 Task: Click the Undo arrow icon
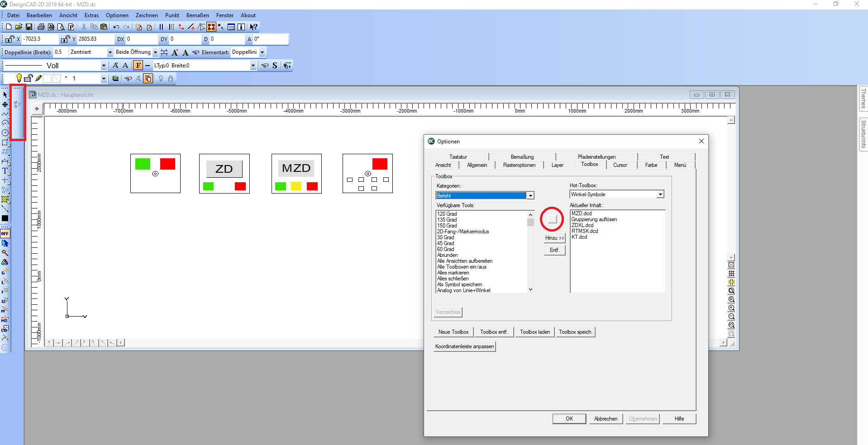click(x=116, y=27)
